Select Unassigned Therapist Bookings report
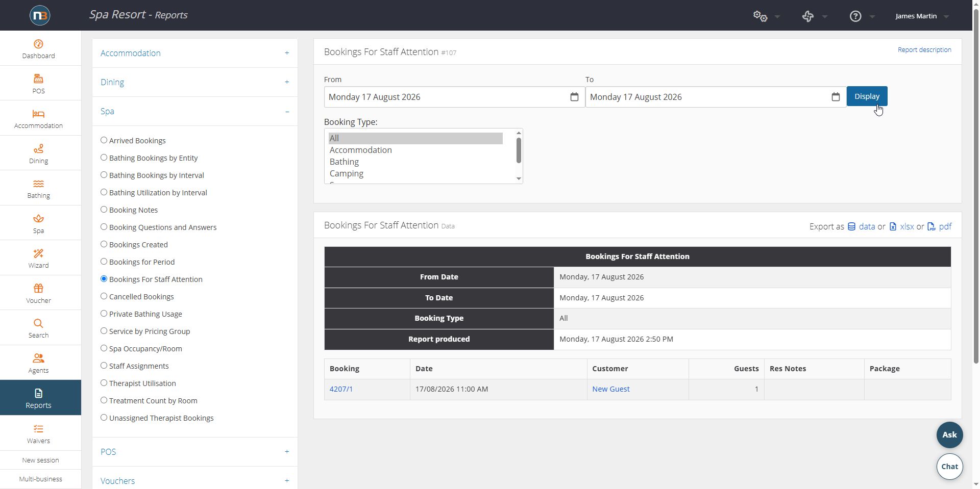980x489 pixels. 104,418
